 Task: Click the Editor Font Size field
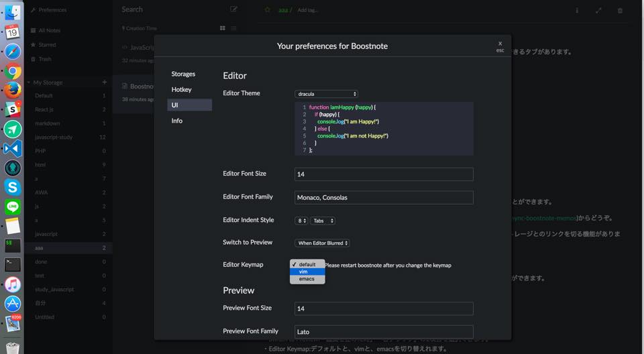[384, 174]
